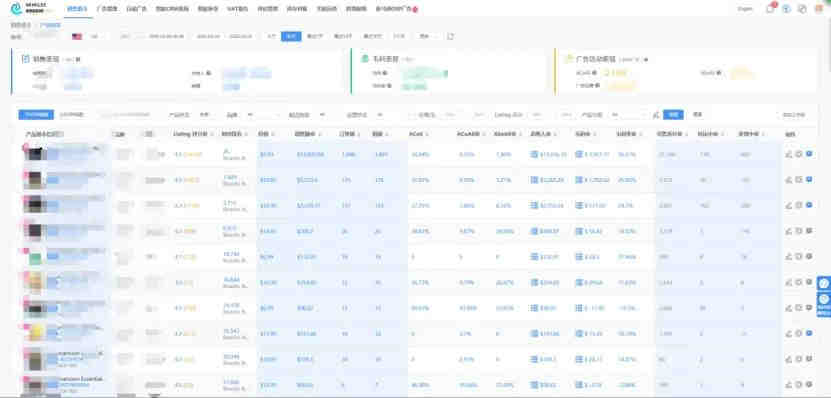Click the blue round action icon in first row
831x398 pixels.
pyautogui.click(x=809, y=154)
